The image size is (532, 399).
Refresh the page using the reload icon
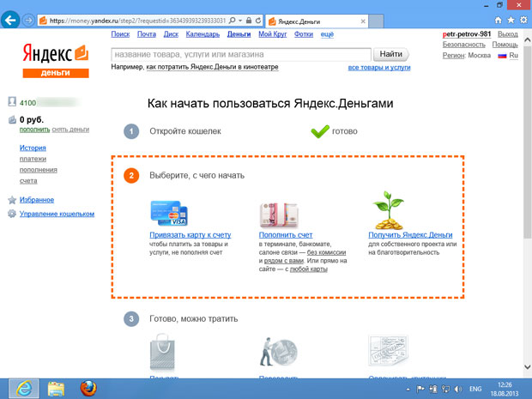(x=258, y=21)
